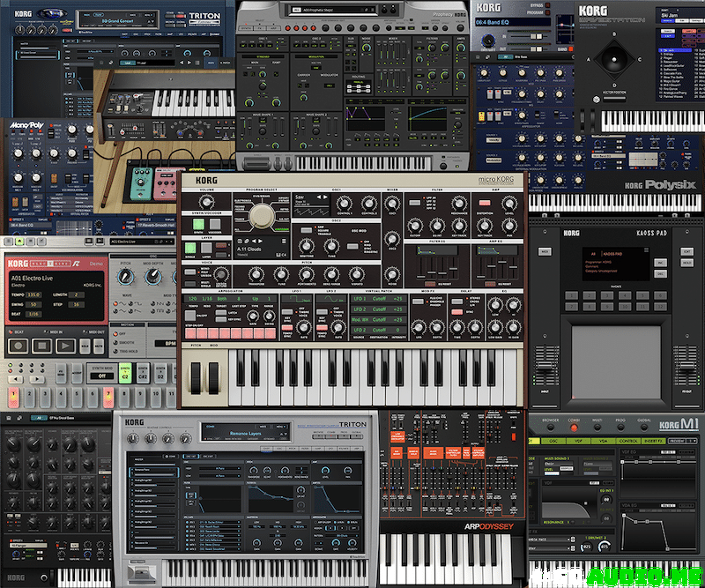Click Kaoss Pad favorite button 1
Screen dimensions: 705x588
click(571, 295)
